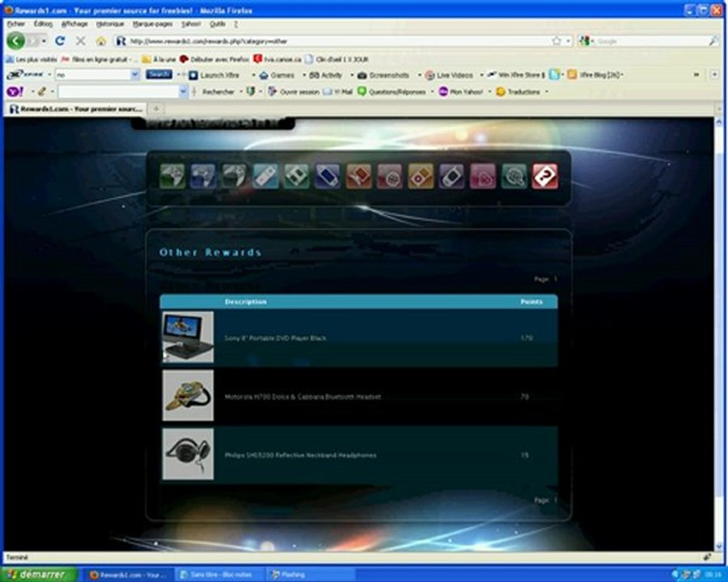Open the Historique menu

tap(110, 23)
